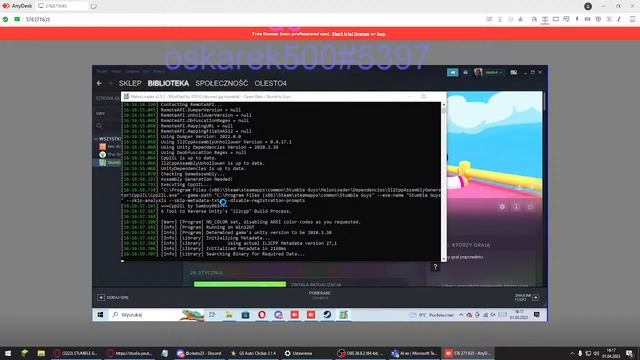The image size is (640, 360).
Task: Switch to Ustawienia window in taskbar
Action: pos(298,353)
